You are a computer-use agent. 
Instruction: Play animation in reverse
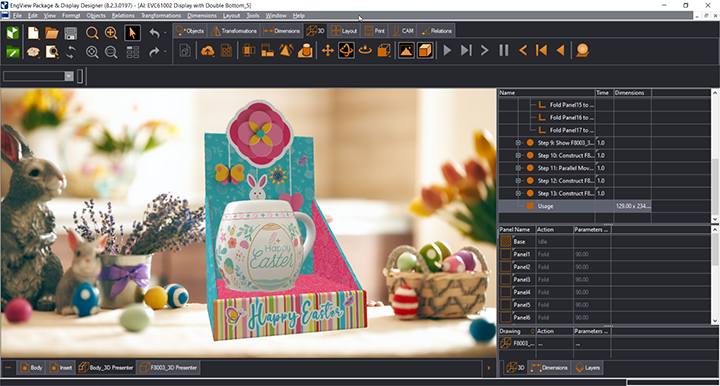tap(560, 50)
